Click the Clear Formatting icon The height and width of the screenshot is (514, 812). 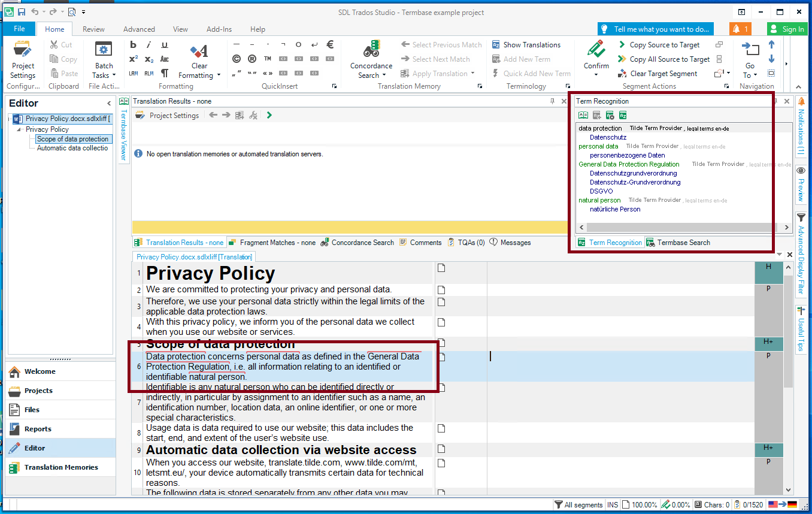pyautogui.click(x=199, y=51)
